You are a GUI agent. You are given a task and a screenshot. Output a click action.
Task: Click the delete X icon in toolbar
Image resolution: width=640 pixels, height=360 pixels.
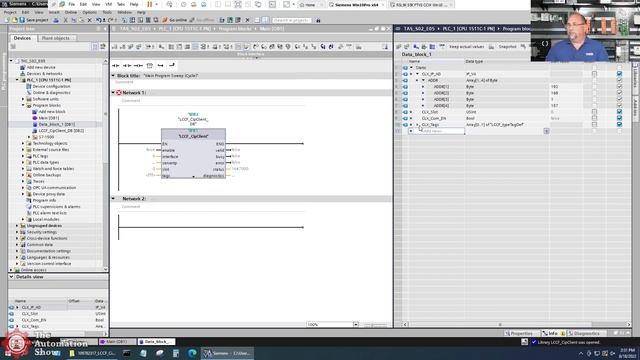(x=89, y=20)
